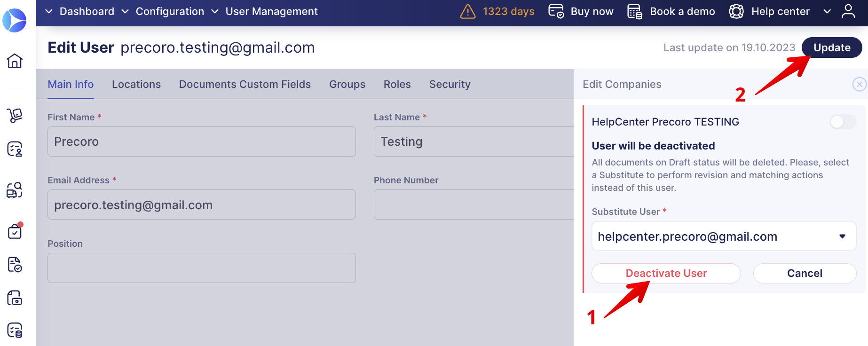Click the 'Last update on 19.10.2023' text
Viewport: 868px width, 346px height.
[x=729, y=47]
